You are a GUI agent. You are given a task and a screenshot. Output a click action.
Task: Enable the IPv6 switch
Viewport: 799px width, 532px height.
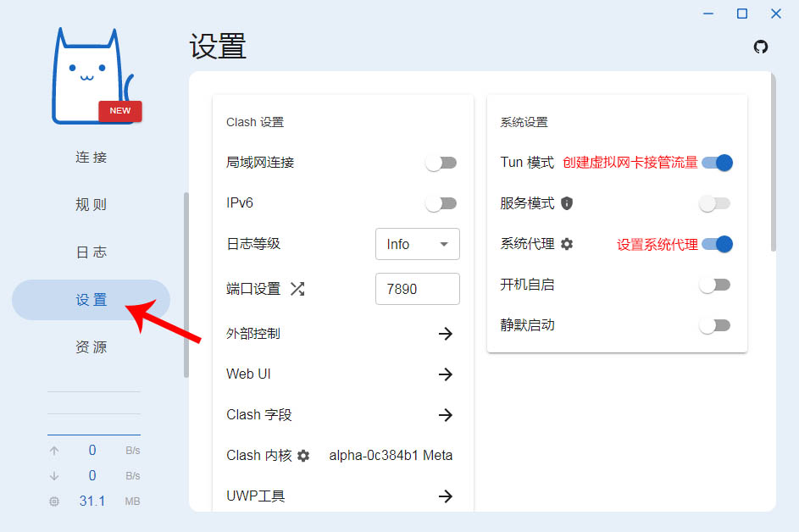441,203
